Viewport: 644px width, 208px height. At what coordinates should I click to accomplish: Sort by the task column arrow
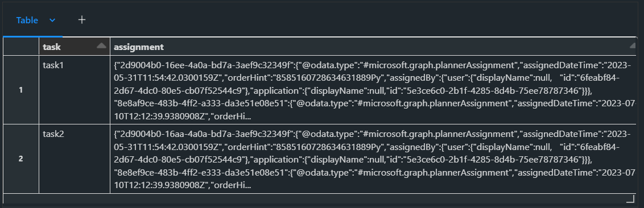coord(101,47)
